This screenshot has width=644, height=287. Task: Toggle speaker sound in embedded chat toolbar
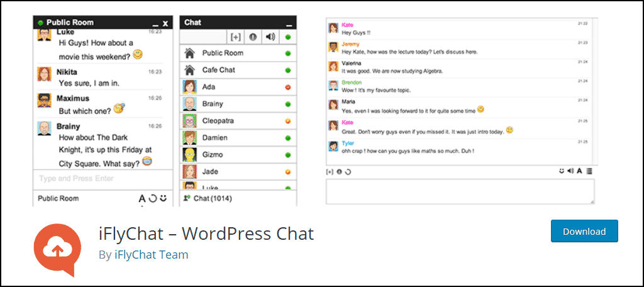pyautogui.click(x=570, y=171)
